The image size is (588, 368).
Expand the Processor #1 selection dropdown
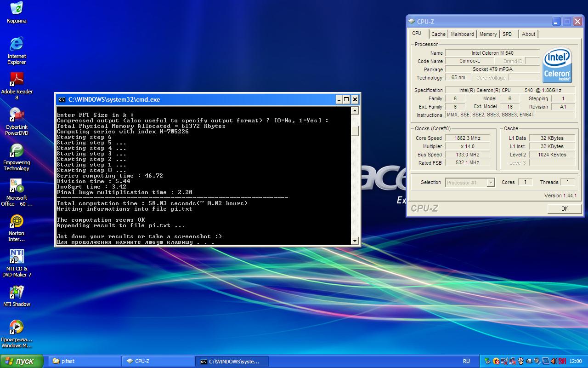[491, 183]
